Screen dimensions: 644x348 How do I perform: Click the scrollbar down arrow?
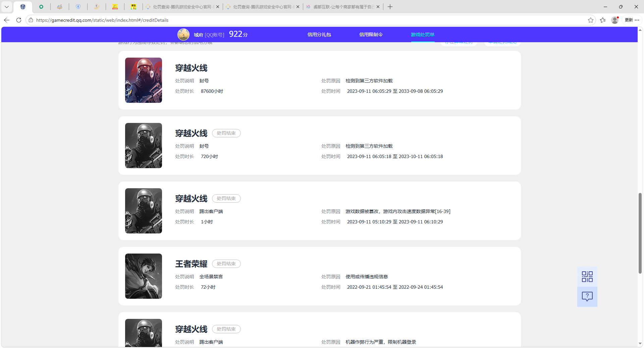click(x=640, y=343)
